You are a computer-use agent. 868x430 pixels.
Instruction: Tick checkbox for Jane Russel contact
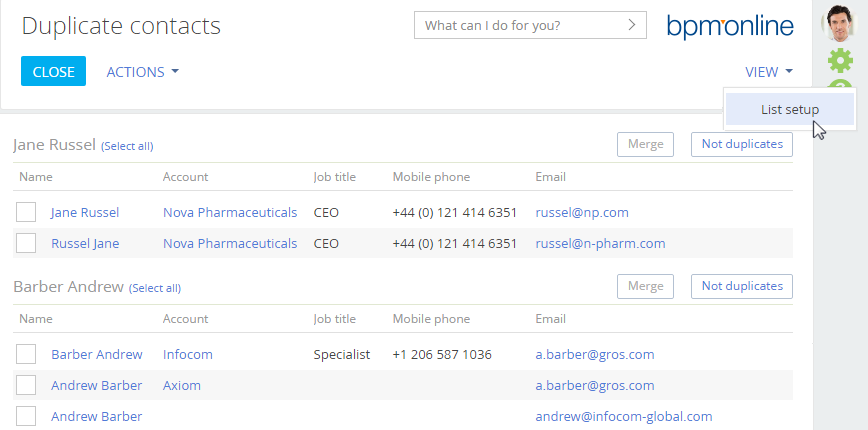pos(27,212)
